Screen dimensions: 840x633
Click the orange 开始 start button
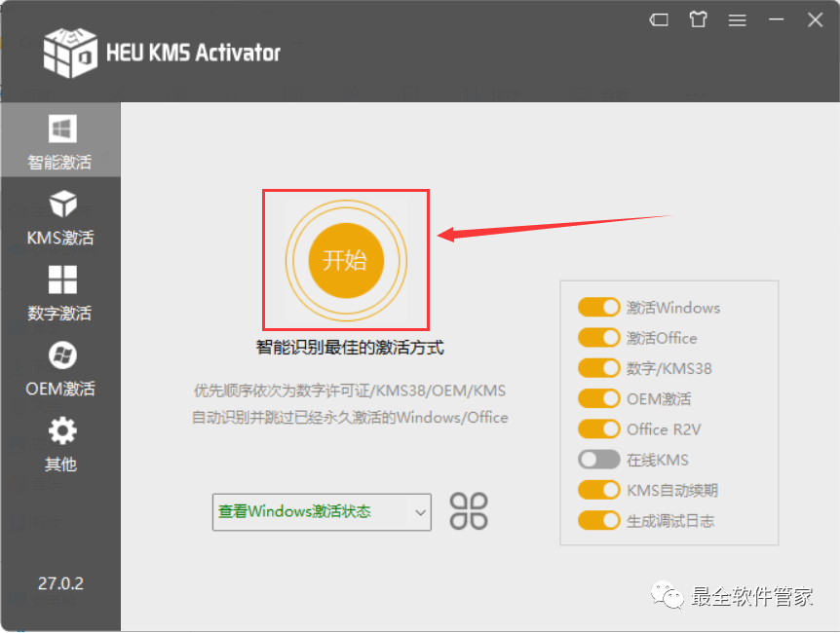[x=346, y=260]
